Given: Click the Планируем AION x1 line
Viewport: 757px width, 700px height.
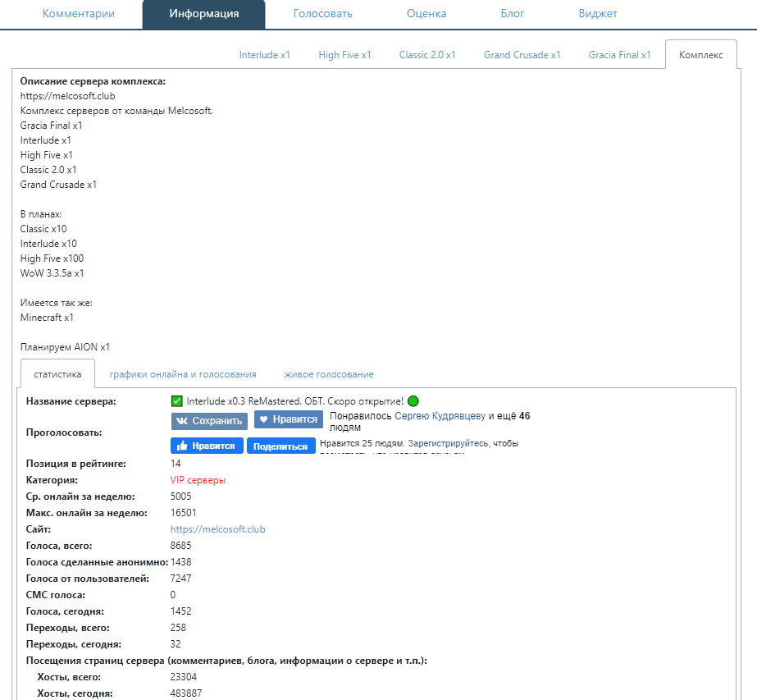Looking at the screenshot, I should click(x=65, y=347).
